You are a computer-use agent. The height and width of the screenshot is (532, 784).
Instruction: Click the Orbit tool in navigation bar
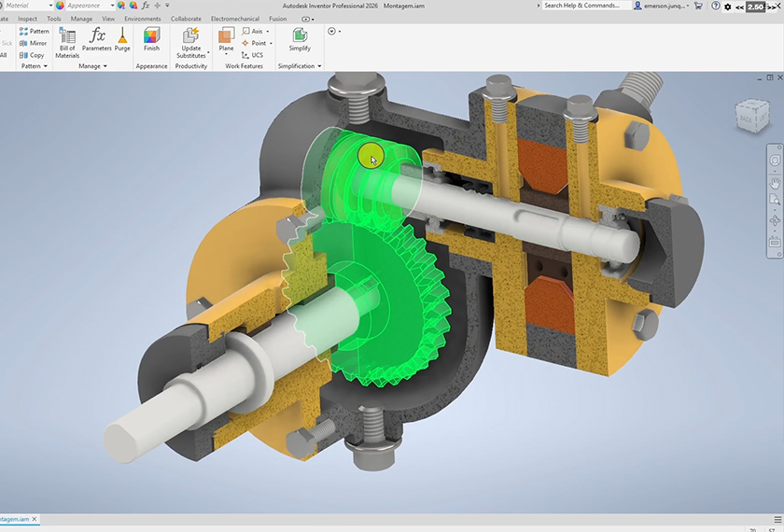click(x=775, y=221)
